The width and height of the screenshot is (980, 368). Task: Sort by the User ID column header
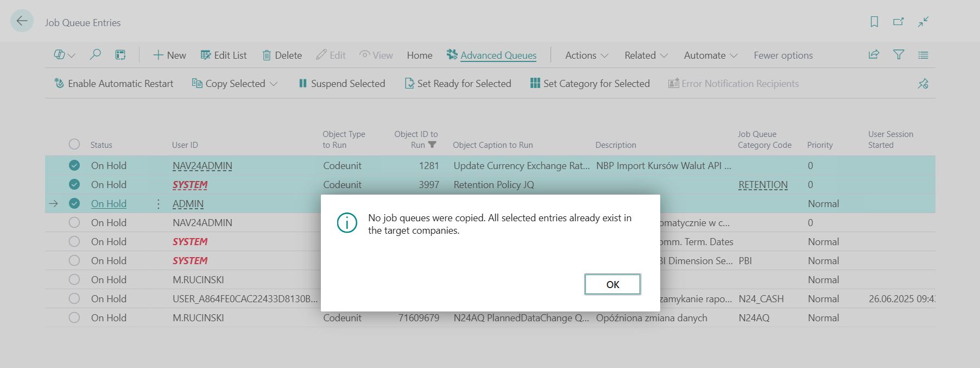pyautogui.click(x=185, y=145)
